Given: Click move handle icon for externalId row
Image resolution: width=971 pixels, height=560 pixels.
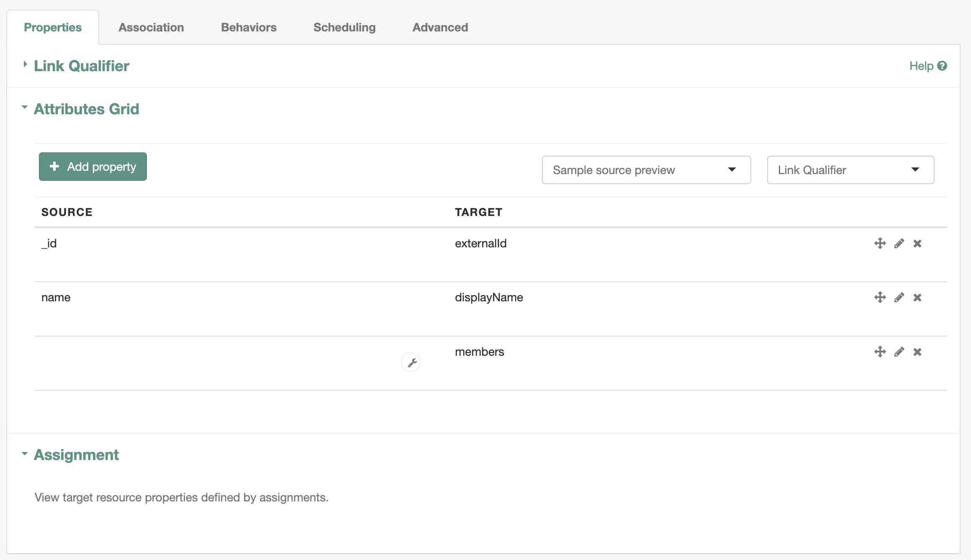Looking at the screenshot, I should 880,243.
